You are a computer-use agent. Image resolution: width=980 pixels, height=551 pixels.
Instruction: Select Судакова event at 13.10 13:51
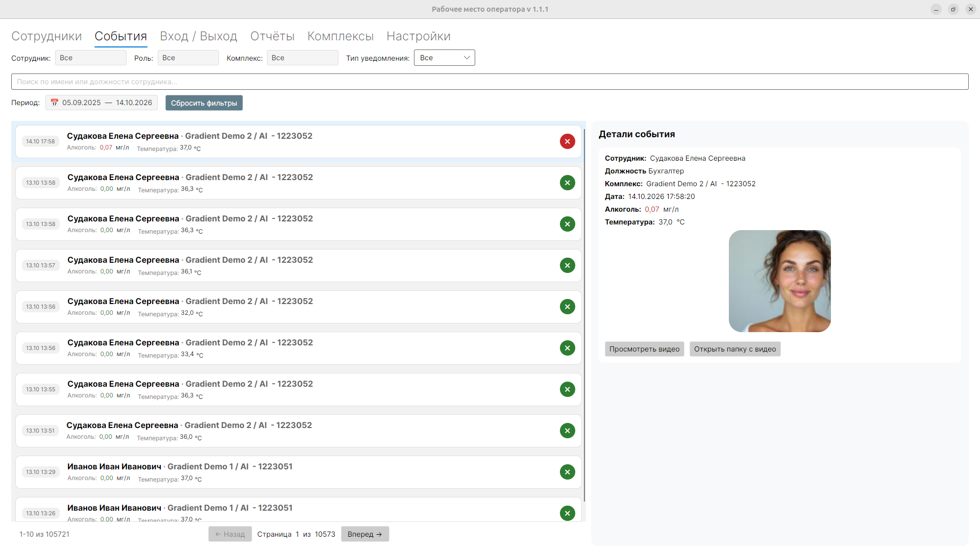(x=299, y=431)
